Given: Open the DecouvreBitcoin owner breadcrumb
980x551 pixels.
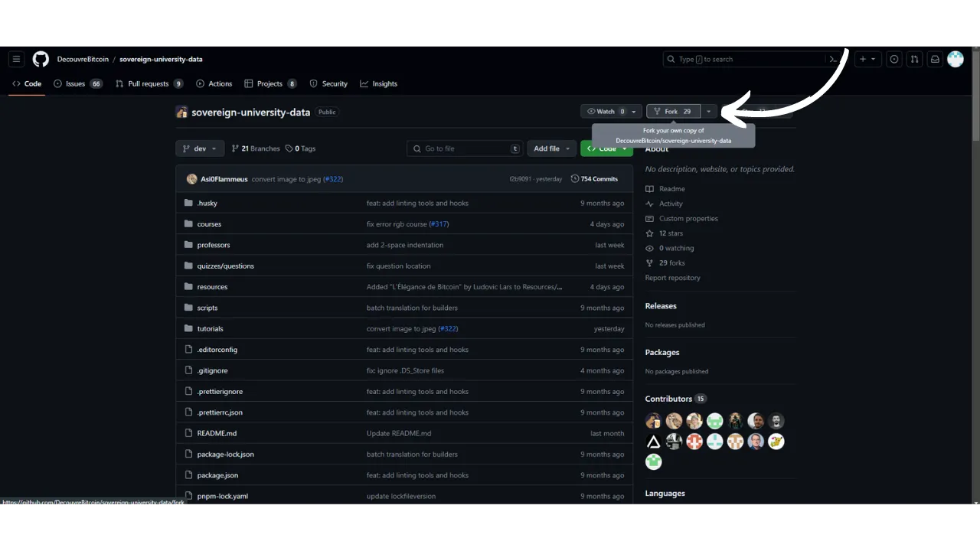Looking at the screenshot, I should click(83, 59).
